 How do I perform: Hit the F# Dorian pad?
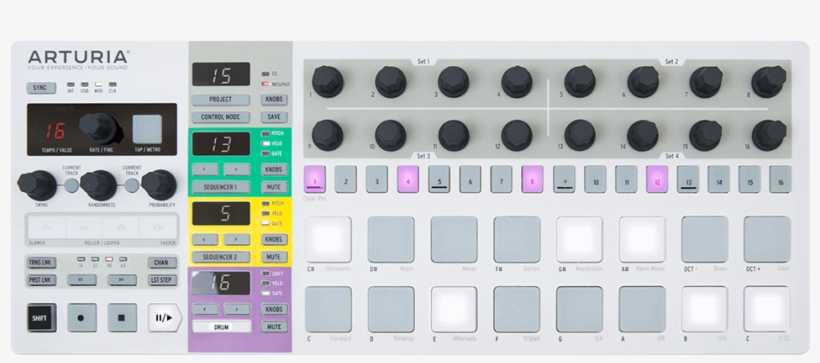click(x=517, y=240)
